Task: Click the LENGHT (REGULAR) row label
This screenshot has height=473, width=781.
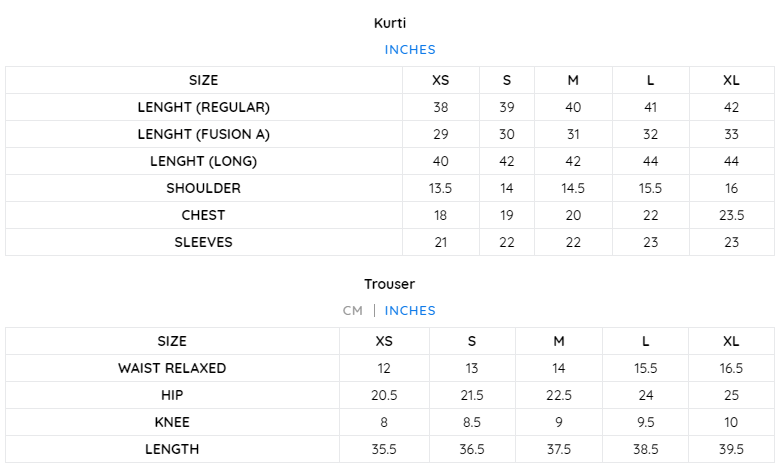Action: click(x=204, y=107)
